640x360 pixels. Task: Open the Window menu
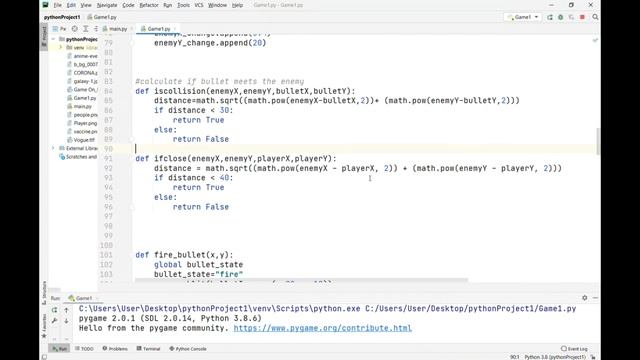click(x=217, y=5)
